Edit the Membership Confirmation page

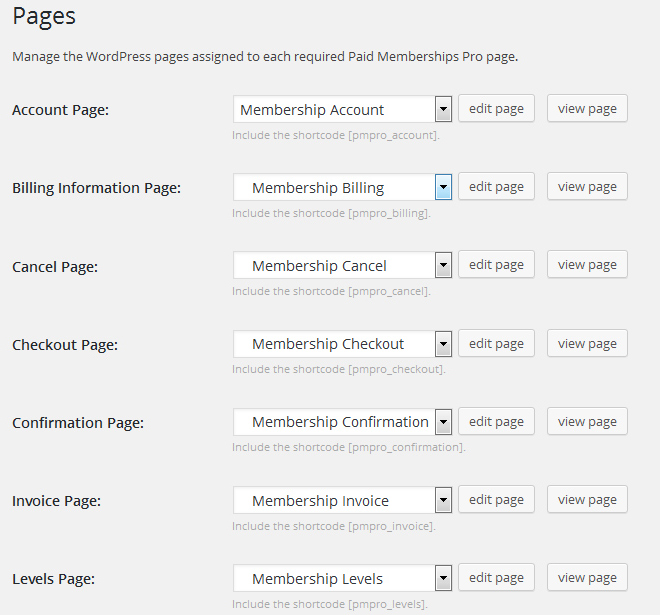coord(496,421)
